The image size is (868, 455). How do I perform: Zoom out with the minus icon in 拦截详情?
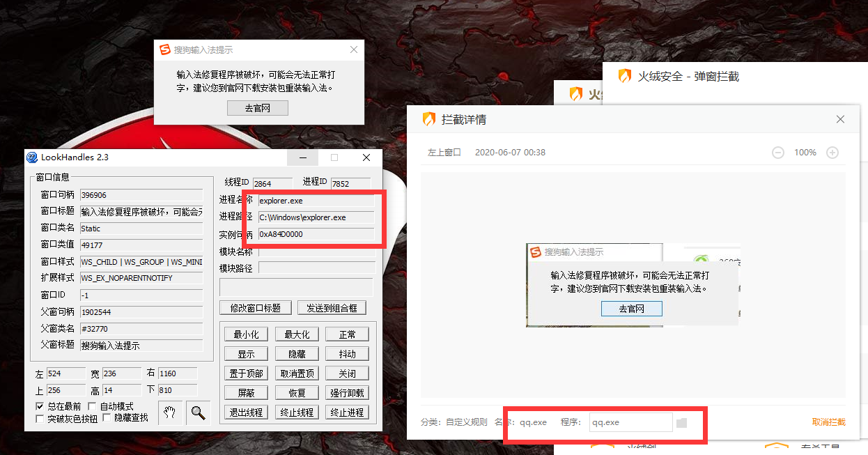778,153
